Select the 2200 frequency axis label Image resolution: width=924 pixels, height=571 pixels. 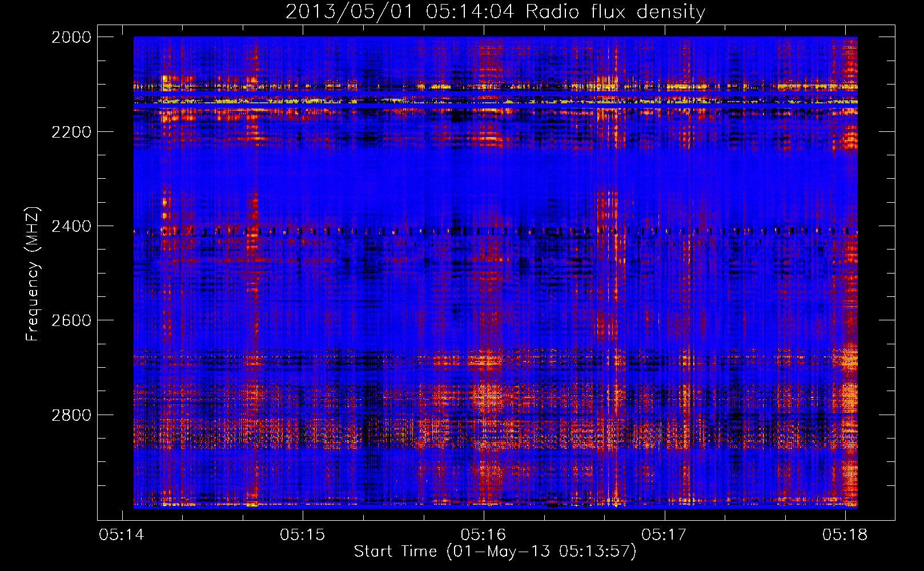tap(71, 132)
